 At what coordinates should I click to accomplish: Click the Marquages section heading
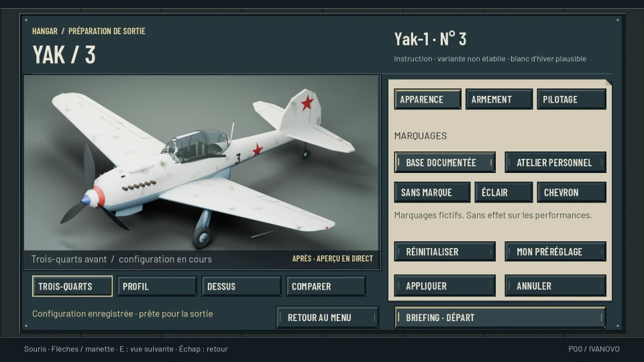pos(421,136)
